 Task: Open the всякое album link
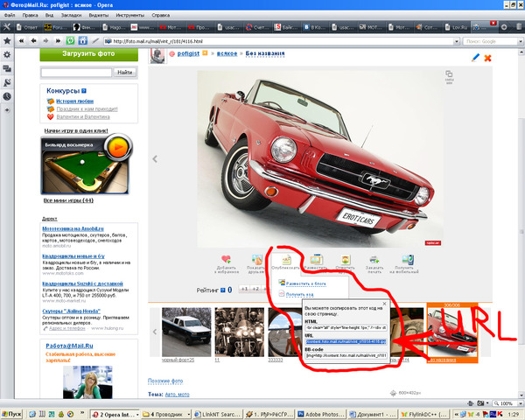[227, 53]
